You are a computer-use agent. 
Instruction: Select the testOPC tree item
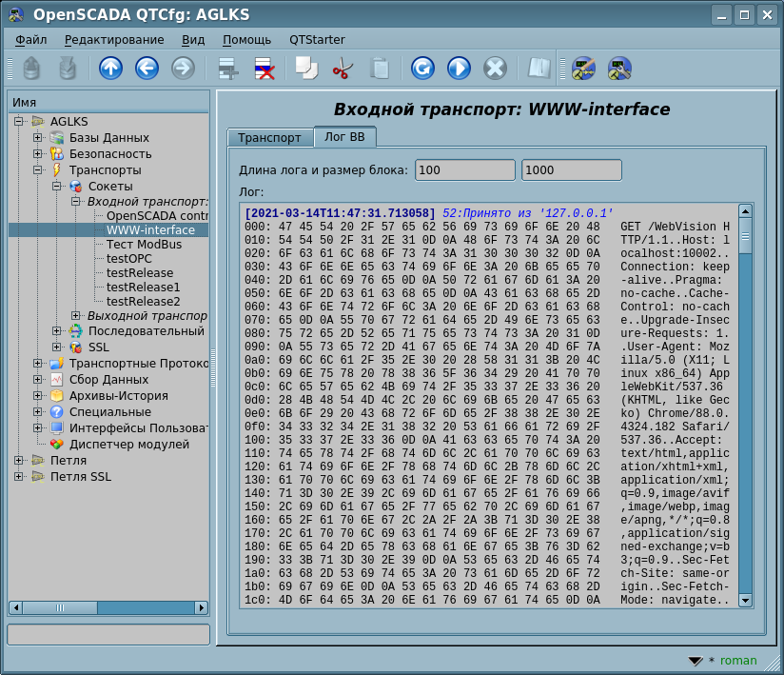(x=129, y=258)
